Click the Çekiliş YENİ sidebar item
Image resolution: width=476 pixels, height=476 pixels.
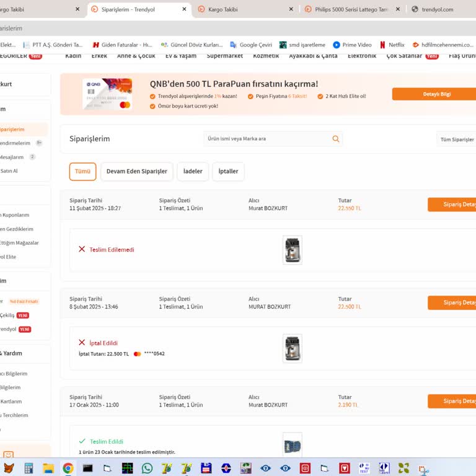(15, 315)
